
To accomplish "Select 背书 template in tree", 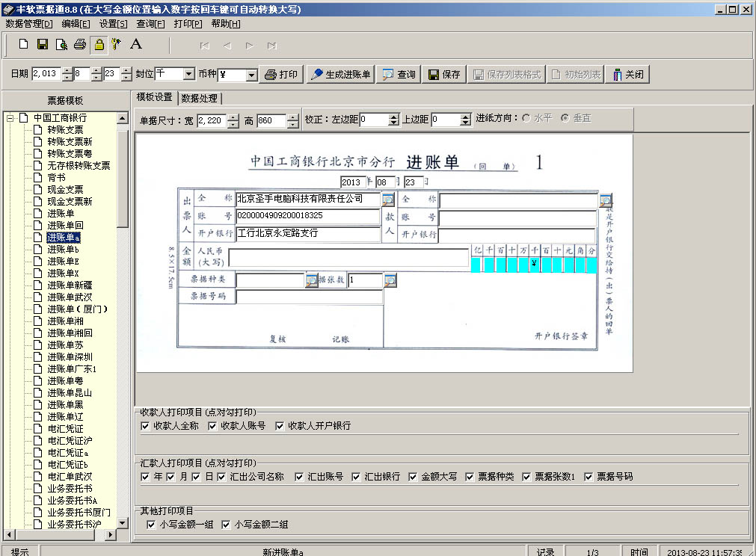I will pyautogui.click(x=56, y=177).
